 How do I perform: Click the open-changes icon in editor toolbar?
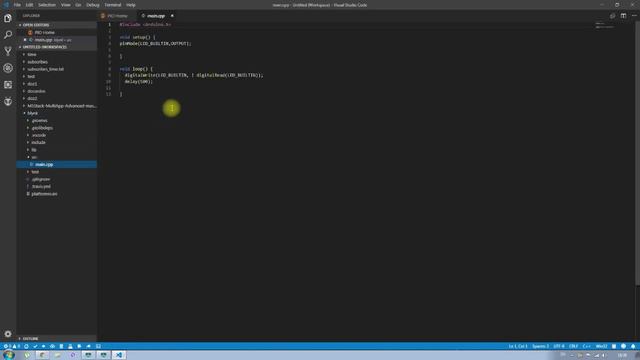click(x=612, y=16)
